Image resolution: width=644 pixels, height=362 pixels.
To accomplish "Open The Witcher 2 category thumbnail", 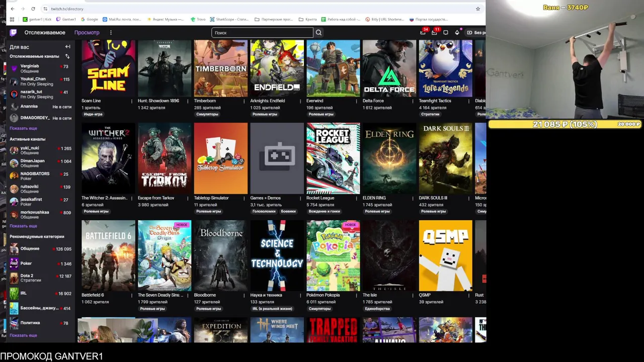I will coord(108,158).
